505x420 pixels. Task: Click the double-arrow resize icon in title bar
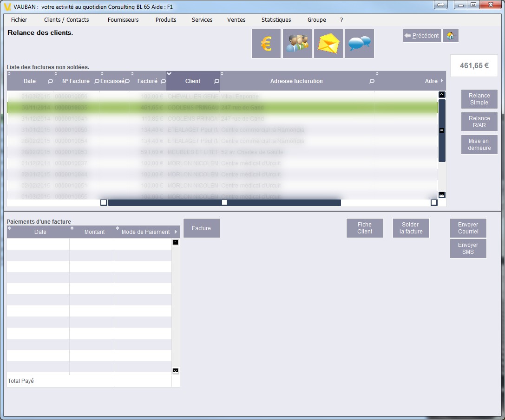pyautogui.click(x=441, y=5)
